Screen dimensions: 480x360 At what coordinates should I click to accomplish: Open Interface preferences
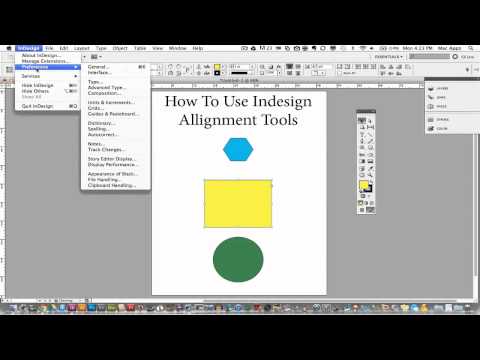(x=115, y=72)
